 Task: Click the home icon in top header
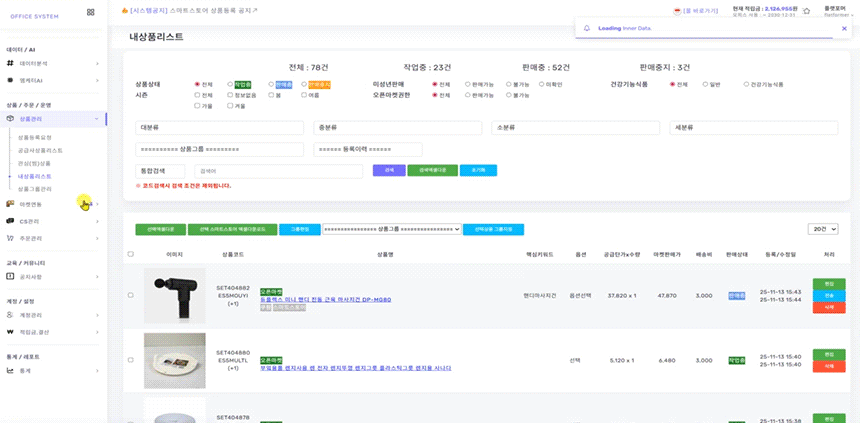(x=806, y=11)
